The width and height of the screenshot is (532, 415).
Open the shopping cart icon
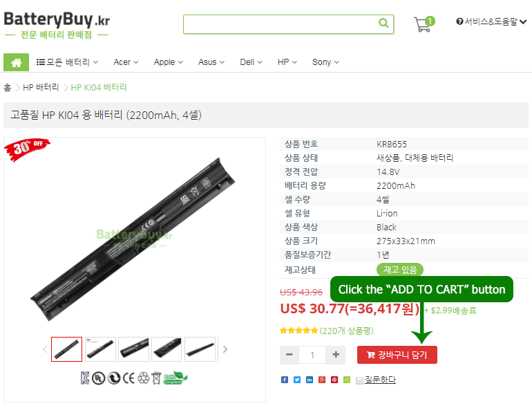[x=424, y=24]
